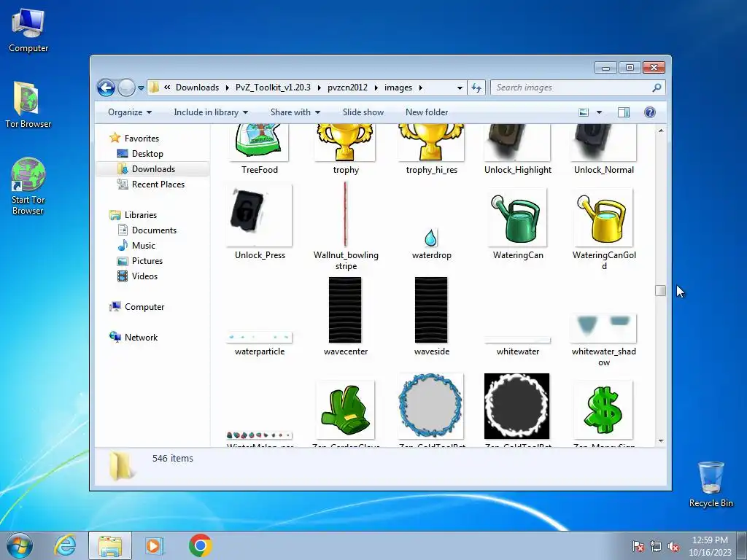Select the blue water ring image
Screen dimensions: 747x560
[x=430, y=406]
